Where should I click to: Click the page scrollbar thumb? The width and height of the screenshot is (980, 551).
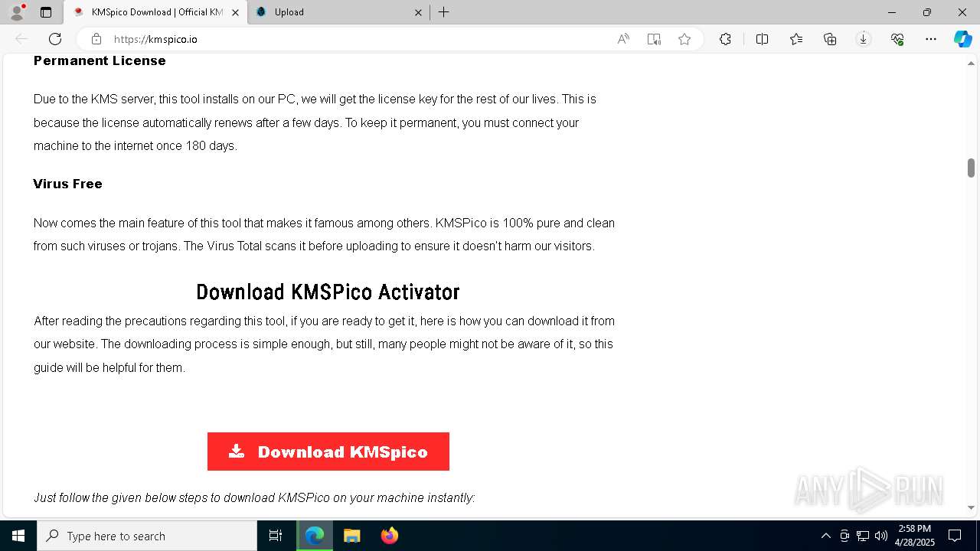click(x=971, y=168)
